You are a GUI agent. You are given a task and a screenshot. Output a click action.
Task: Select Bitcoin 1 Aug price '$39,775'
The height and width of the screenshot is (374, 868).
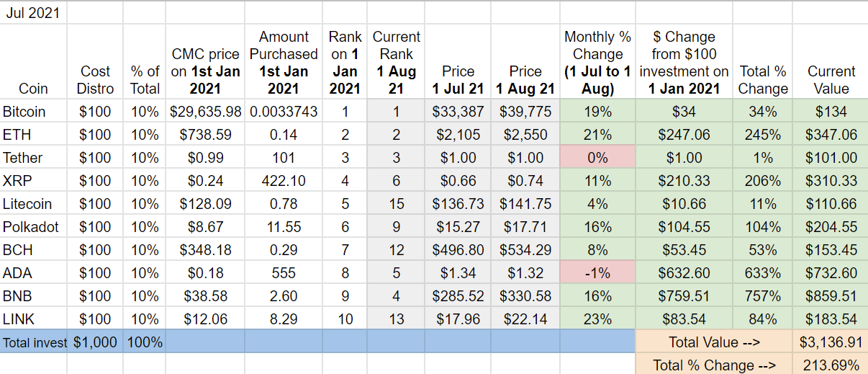525,112
